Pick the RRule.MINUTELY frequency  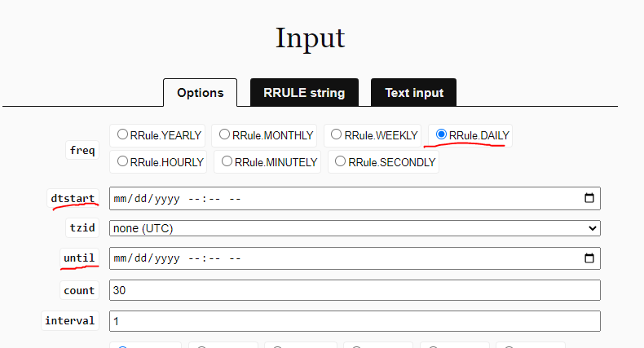click(227, 161)
